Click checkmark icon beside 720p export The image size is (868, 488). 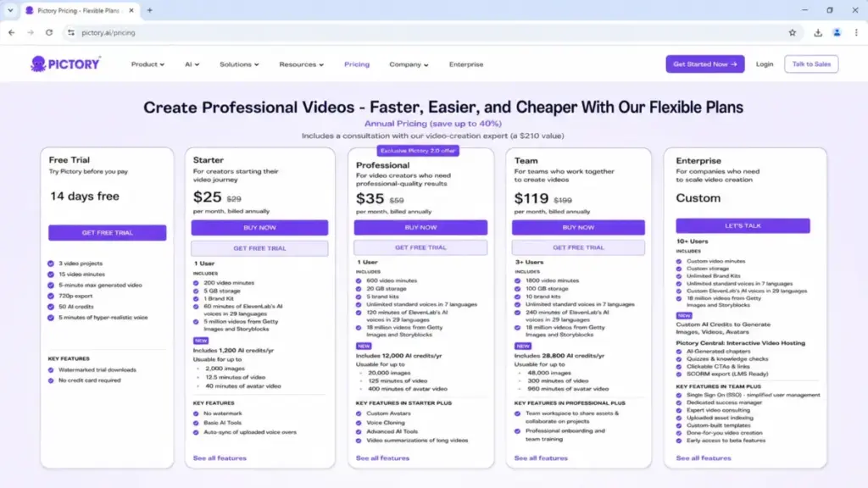tap(51, 296)
